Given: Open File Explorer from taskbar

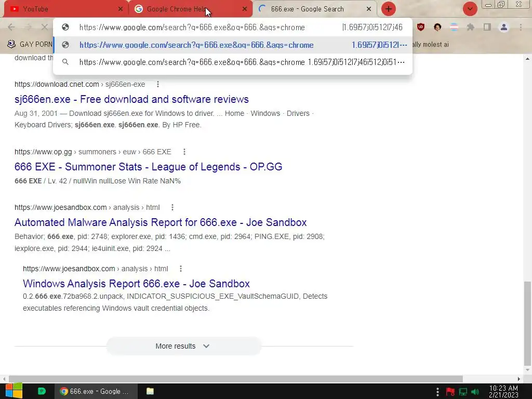Looking at the screenshot, I should [150, 391].
